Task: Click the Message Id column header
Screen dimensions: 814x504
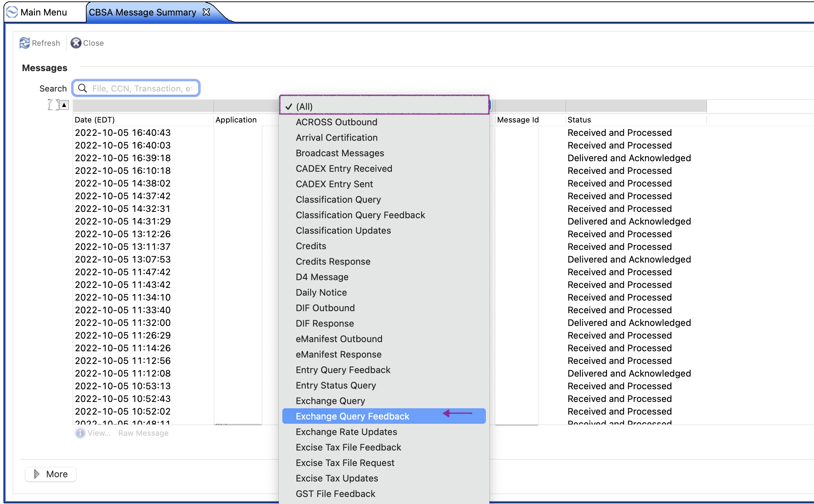Action: point(530,120)
